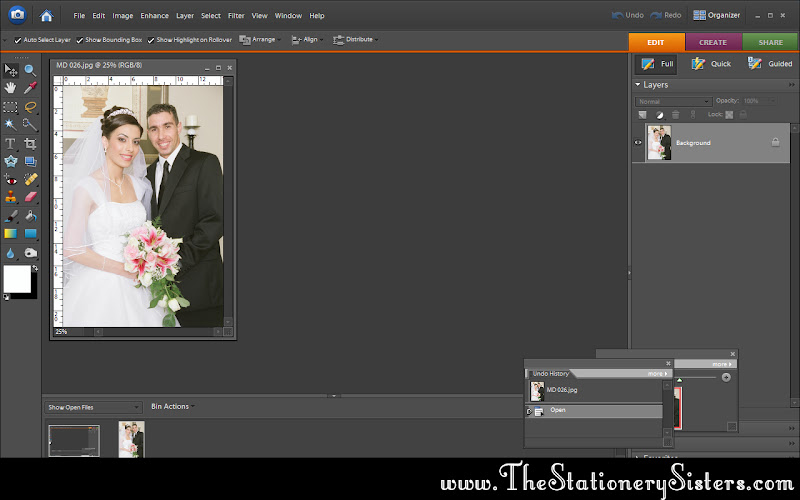
Task: Select the Eraser tool
Action: [x=30, y=197]
